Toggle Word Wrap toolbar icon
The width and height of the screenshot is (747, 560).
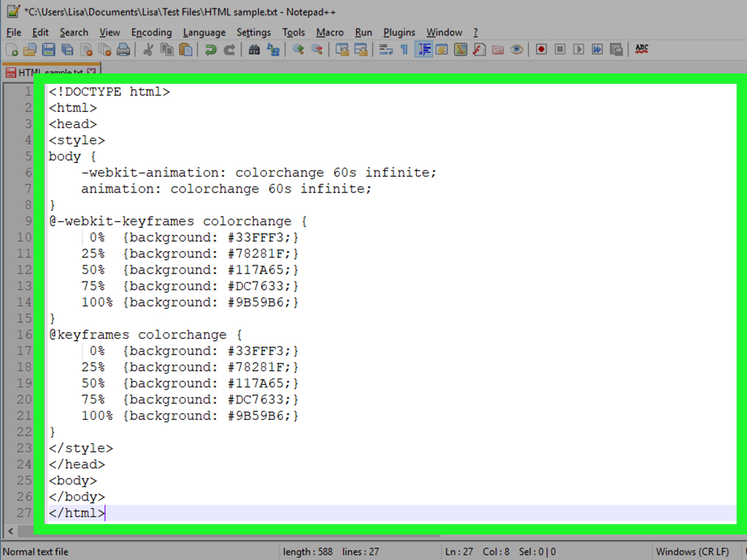pyautogui.click(x=385, y=50)
